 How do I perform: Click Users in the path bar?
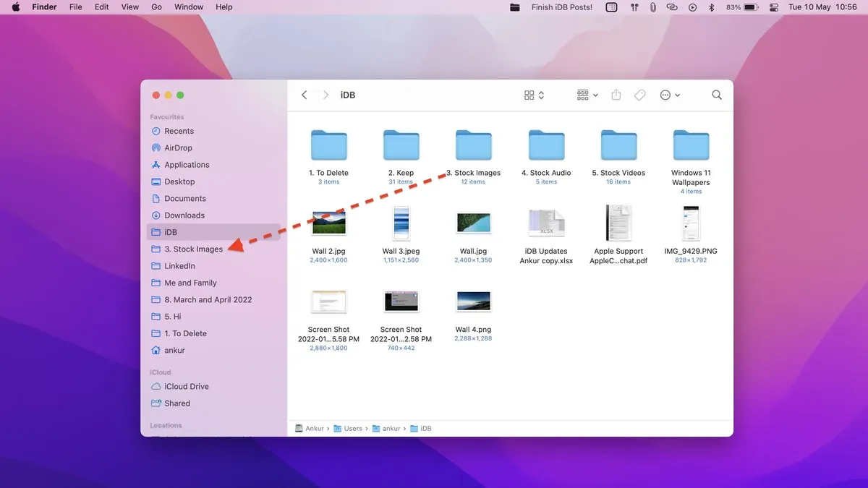pos(348,429)
